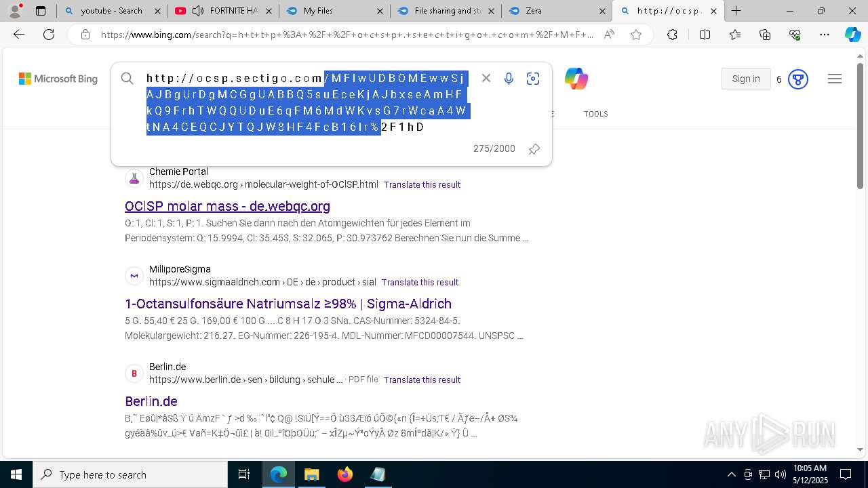The image size is (868, 488).
Task: Click the Sign in button
Action: click(746, 79)
